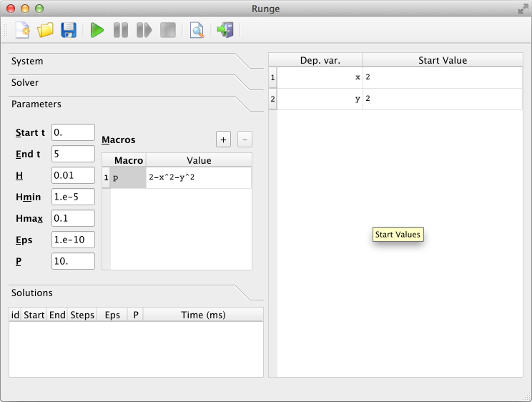Click the P column header in Solutions
The height and width of the screenshot is (402, 532).
[136, 315]
